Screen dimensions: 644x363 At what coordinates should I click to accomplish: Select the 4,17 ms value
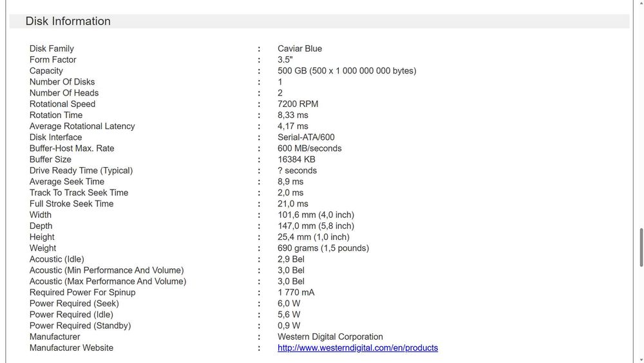[293, 126]
